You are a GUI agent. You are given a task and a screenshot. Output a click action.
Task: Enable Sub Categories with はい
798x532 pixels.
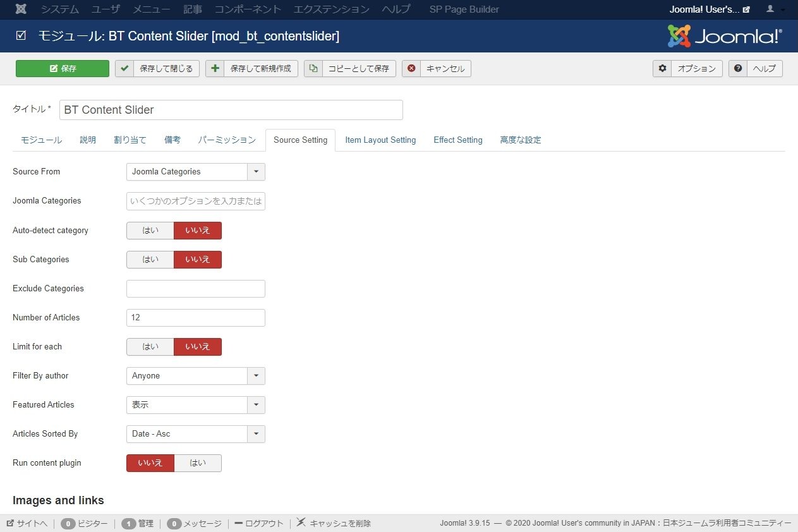[150, 260]
